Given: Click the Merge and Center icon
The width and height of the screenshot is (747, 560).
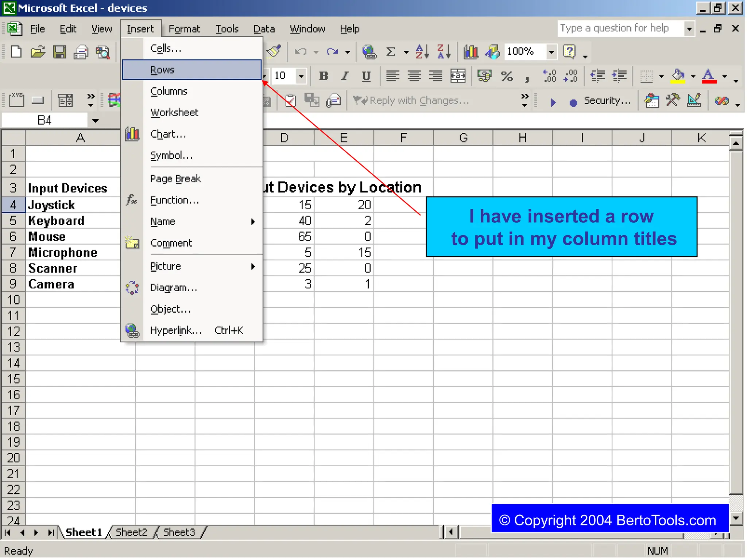Looking at the screenshot, I should [x=458, y=76].
